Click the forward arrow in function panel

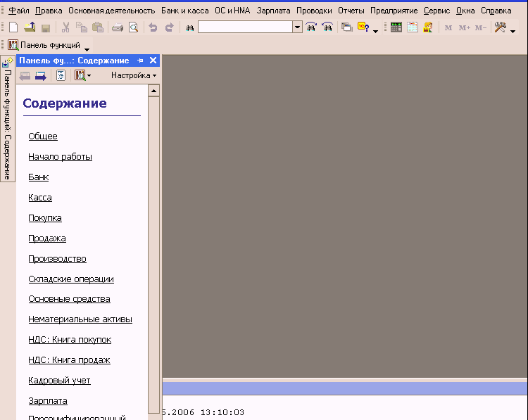click(41, 75)
